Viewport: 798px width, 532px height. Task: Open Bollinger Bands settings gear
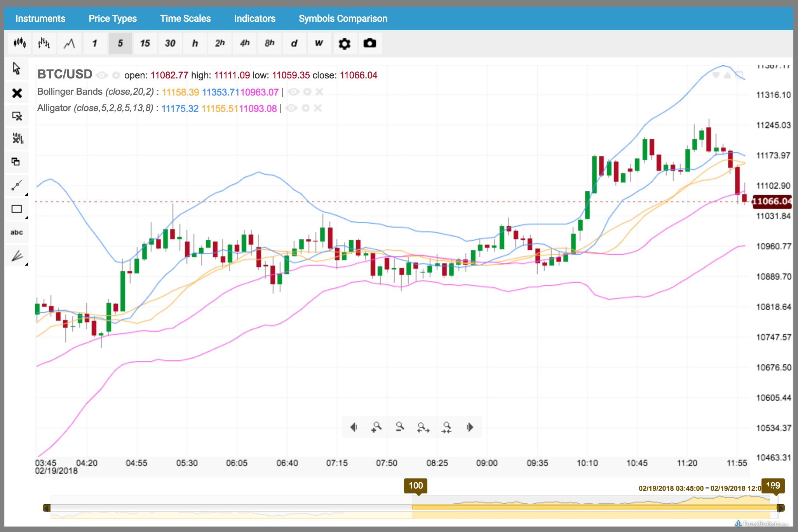click(307, 92)
